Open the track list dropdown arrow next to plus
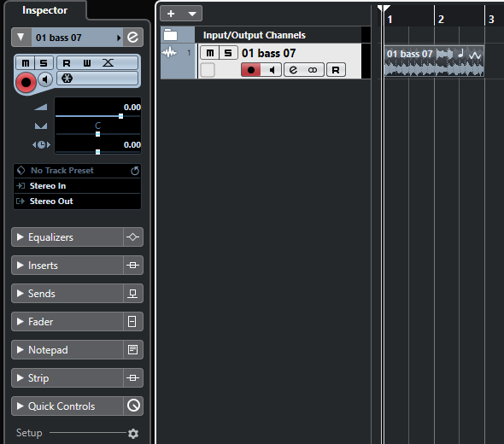The image size is (504, 444). [x=192, y=14]
